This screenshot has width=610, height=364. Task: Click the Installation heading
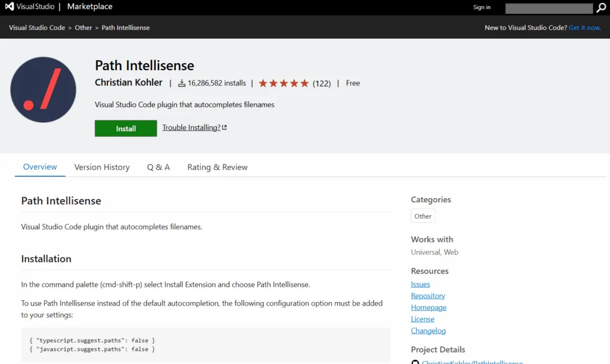pyautogui.click(x=46, y=259)
